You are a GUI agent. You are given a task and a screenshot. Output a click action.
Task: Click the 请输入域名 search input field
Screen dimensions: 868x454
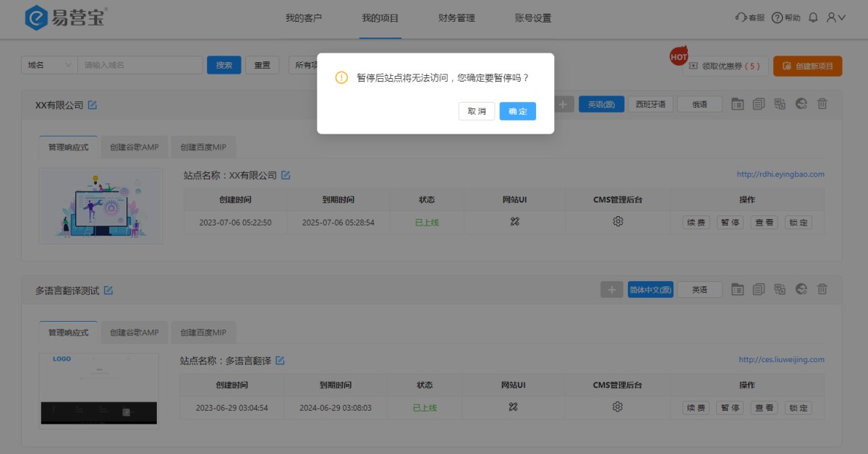140,65
